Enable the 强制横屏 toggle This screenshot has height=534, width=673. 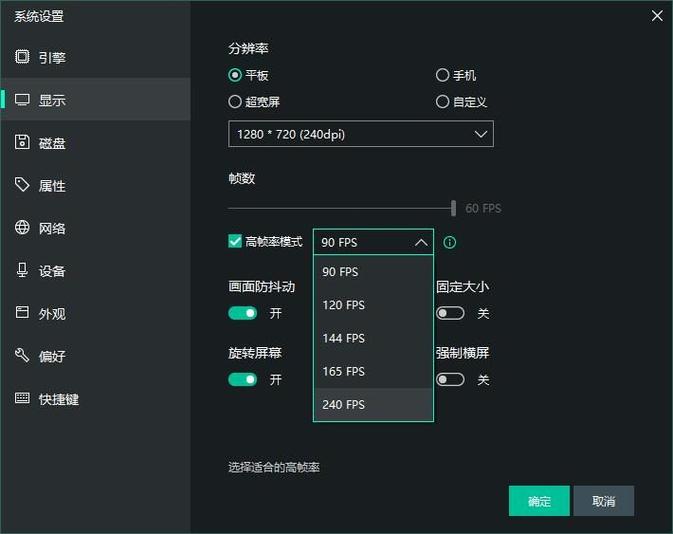[x=450, y=379]
